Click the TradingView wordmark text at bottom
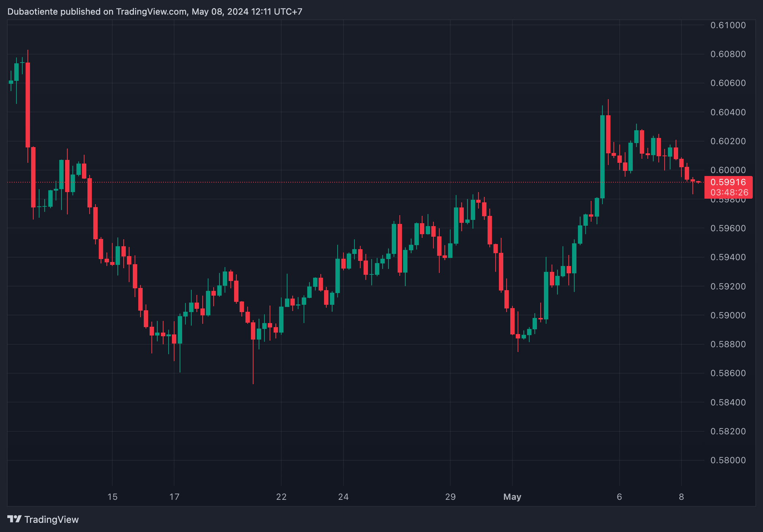This screenshot has width=763, height=532. [52, 520]
